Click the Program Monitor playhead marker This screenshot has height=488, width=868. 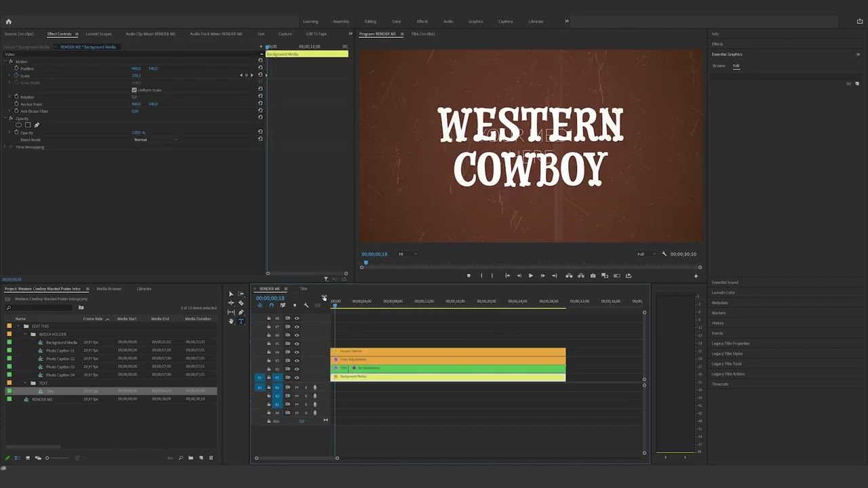tap(366, 263)
